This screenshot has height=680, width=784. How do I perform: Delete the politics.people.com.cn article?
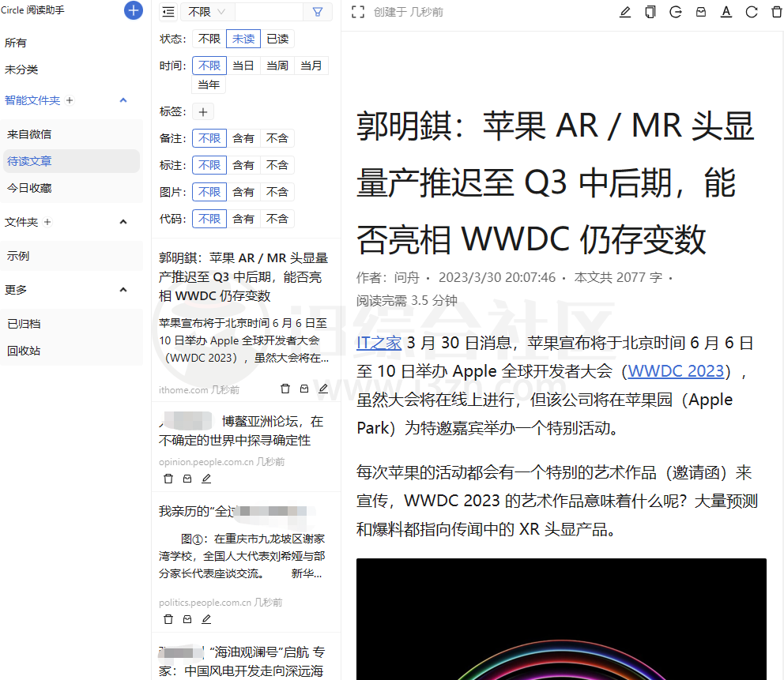click(x=168, y=619)
